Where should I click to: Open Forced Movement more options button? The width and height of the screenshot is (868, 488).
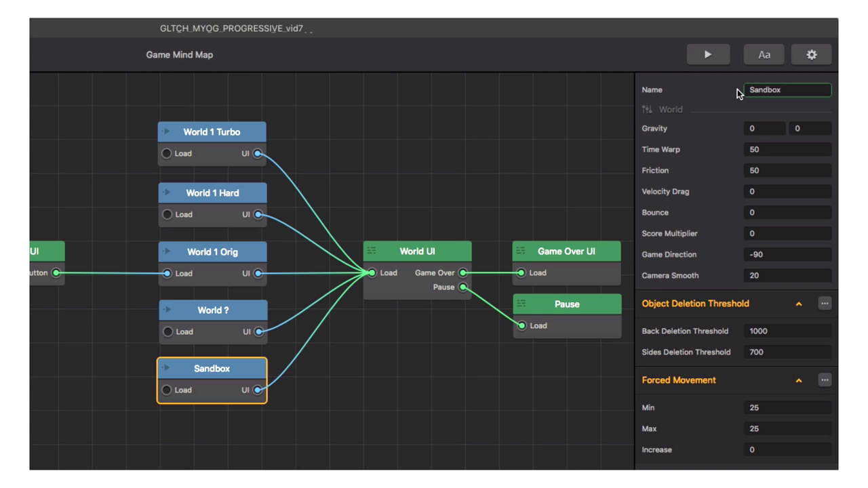tap(825, 380)
